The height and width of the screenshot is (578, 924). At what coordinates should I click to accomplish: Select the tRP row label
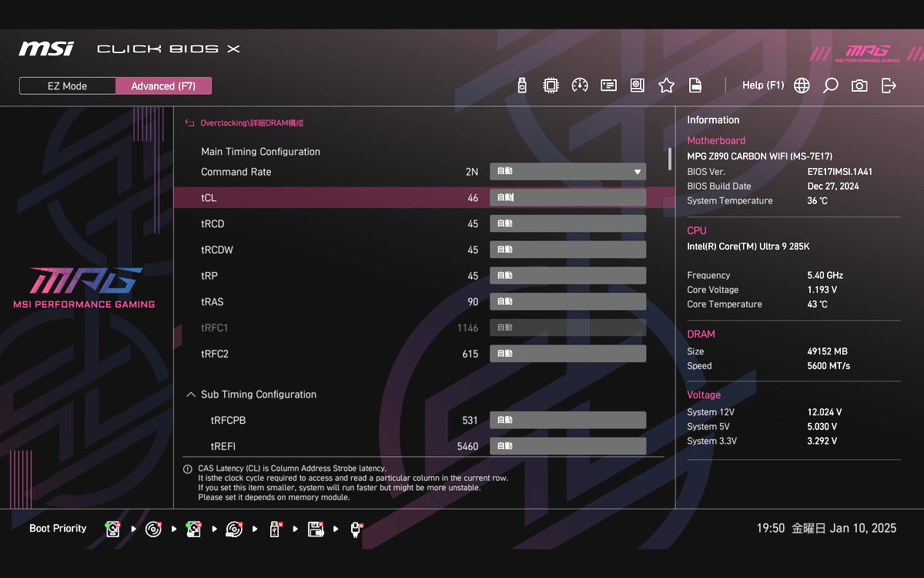click(209, 276)
